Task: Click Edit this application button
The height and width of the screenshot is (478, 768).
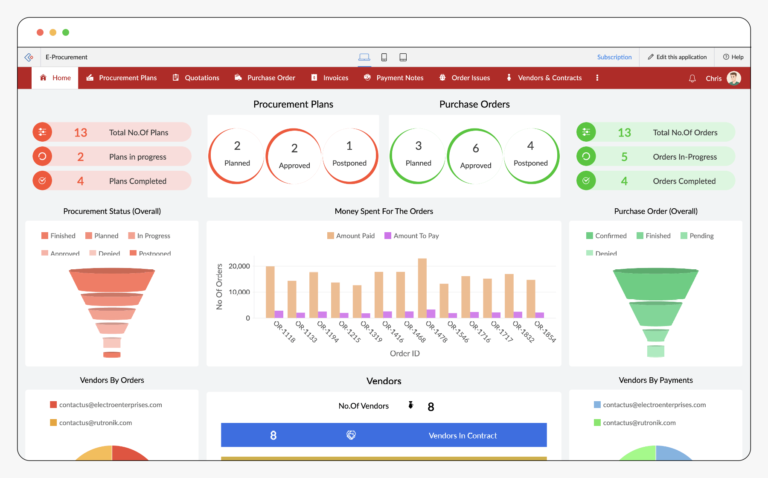Action: click(x=677, y=57)
